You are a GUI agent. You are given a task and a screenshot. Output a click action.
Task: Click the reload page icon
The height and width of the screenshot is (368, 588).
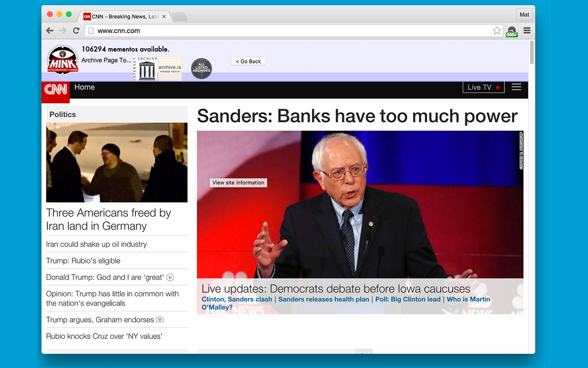tap(76, 30)
